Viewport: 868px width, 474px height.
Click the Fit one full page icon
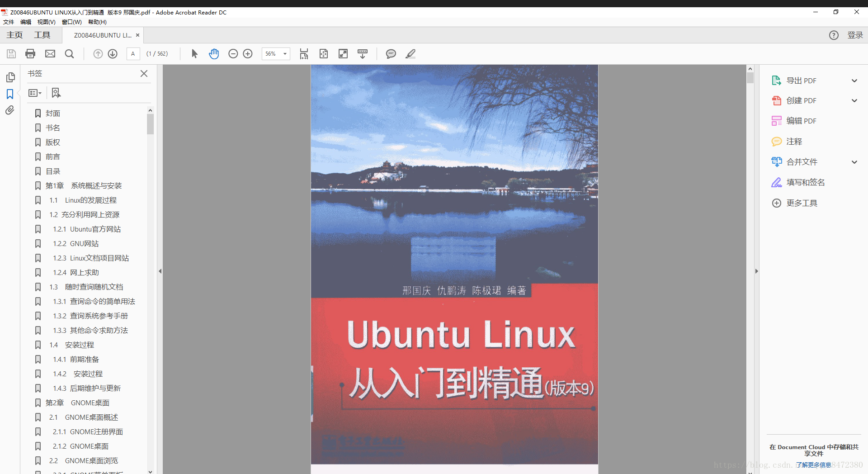point(324,54)
